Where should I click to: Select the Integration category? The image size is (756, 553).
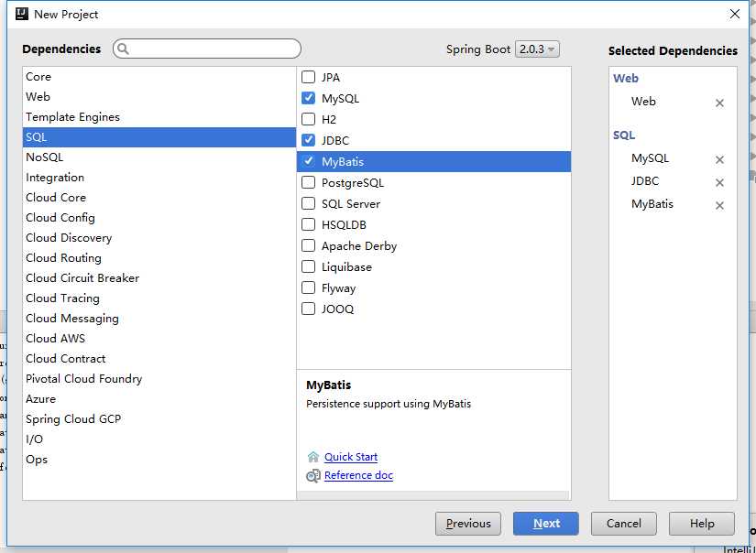pos(159,178)
